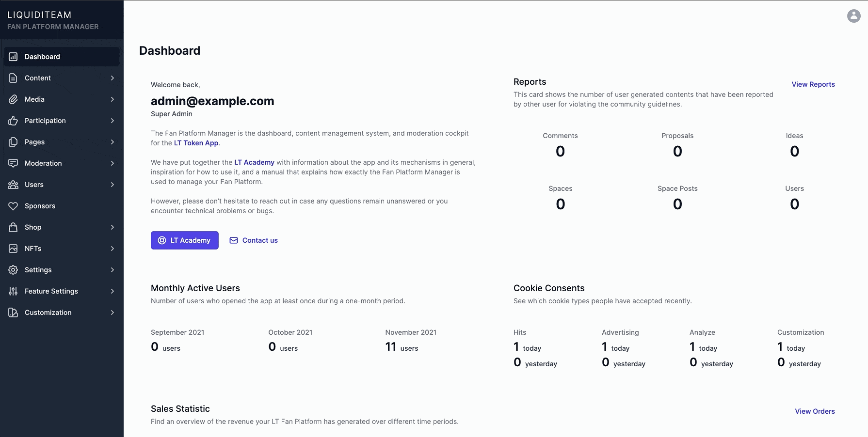Select the Participation thumbs-up icon
This screenshot has width=868, height=437.
pyautogui.click(x=13, y=121)
